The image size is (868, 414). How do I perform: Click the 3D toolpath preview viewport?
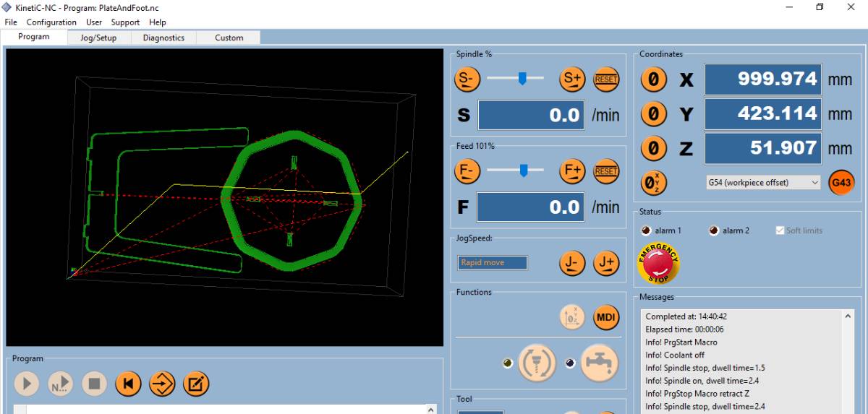[224, 197]
